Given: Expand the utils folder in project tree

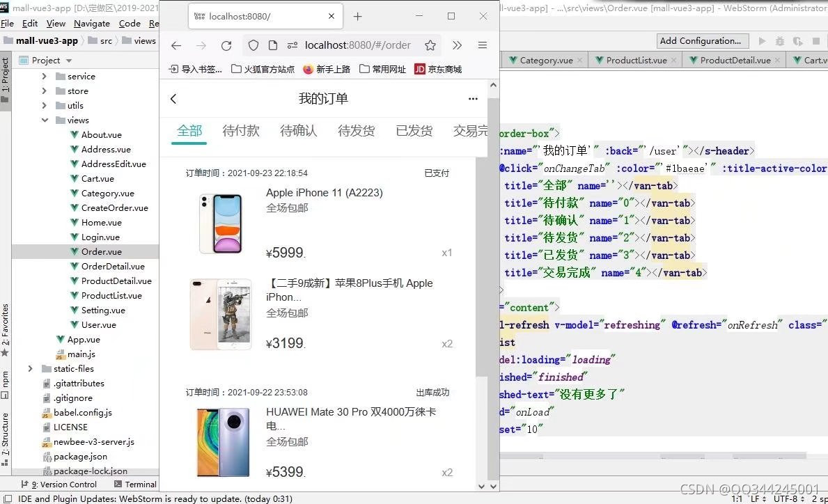Looking at the screenshot, I should pos(44,106).
